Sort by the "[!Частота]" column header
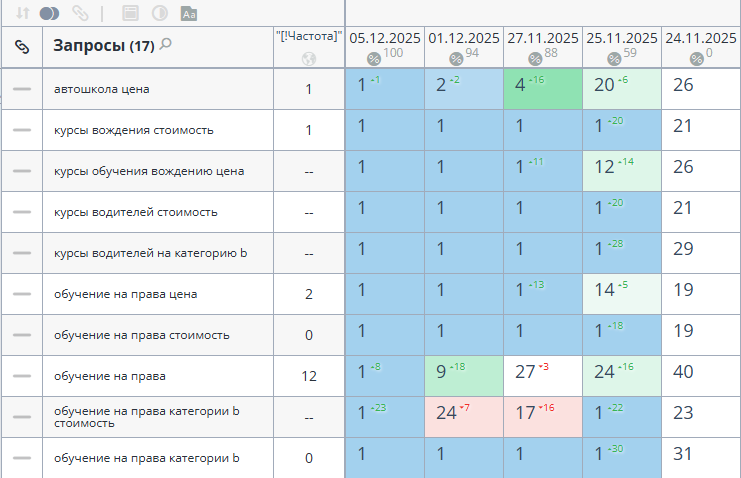The height and width of the screenshot is (478, 741). coord(308,36)
